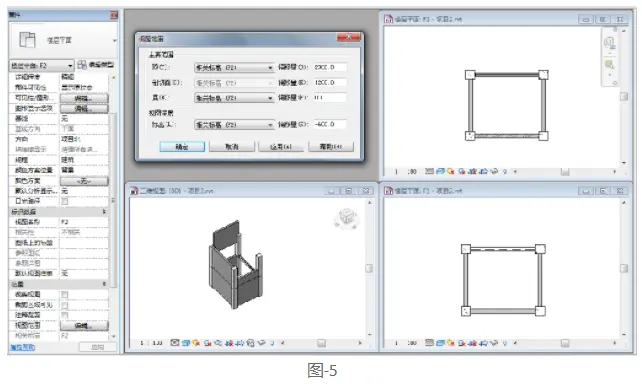Screen dimensions: 642x384
Task: Click the horizontal scrollbar thumb in the 3D view
Action: point(321,343)
